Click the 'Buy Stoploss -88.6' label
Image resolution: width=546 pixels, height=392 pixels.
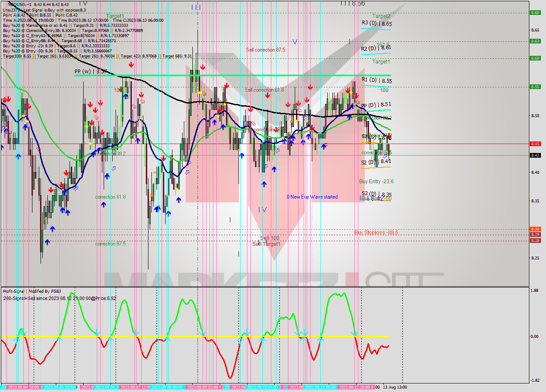point(376,232)
